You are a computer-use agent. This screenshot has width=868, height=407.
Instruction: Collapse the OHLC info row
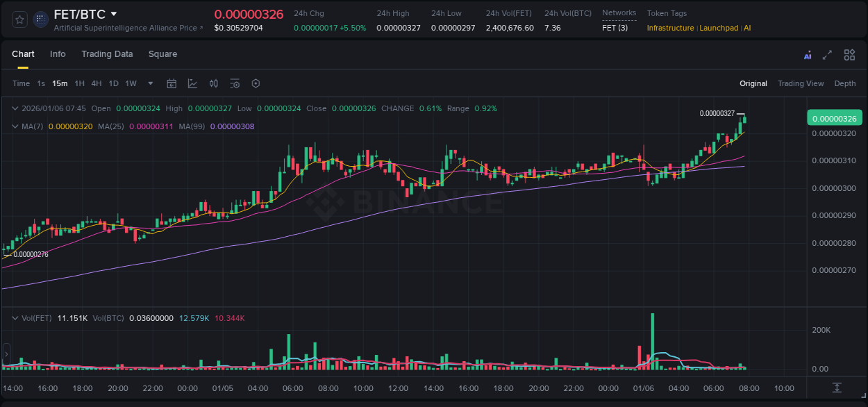[15, 108]
